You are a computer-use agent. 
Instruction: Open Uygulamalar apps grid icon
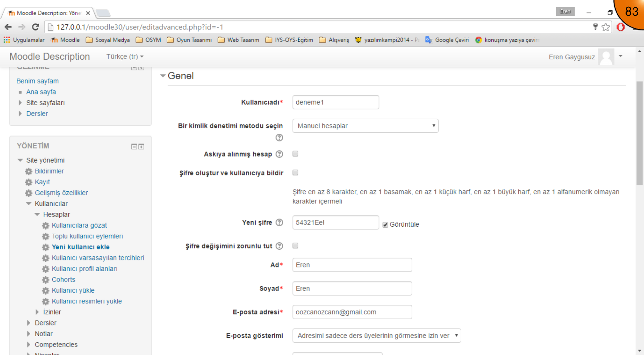7,40
